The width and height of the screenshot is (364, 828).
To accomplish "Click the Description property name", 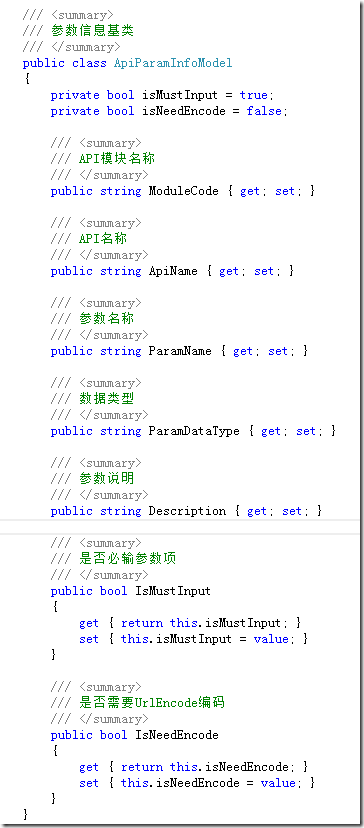I will click(187, 511).
